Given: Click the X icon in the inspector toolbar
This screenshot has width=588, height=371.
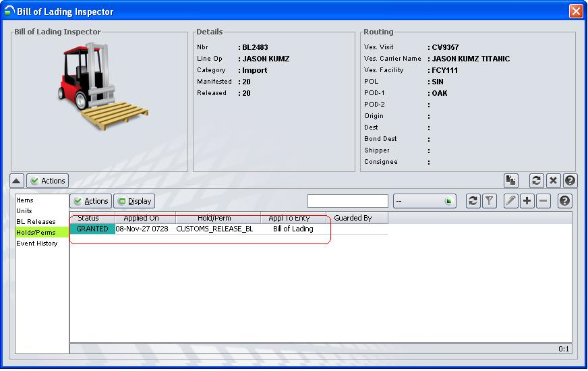Looking at the screenshot, I should point(553,180).
